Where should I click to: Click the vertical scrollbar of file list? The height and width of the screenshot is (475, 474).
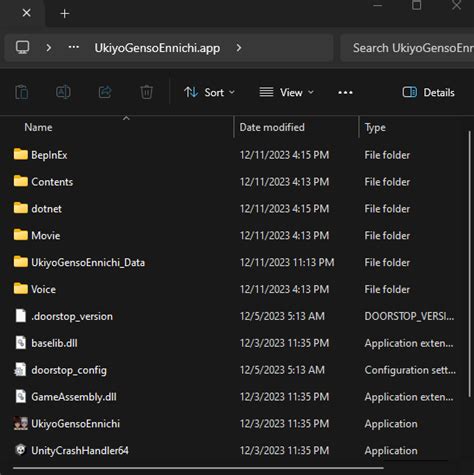click(470, 263)
